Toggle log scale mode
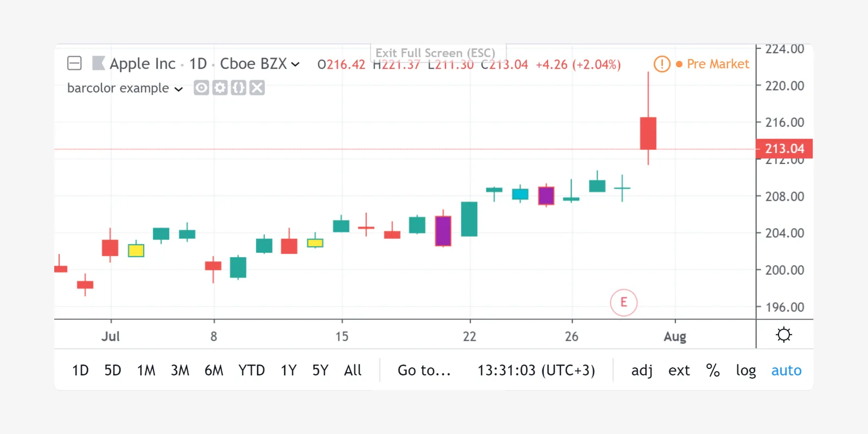The image size is (868, 434). [746, 371]
